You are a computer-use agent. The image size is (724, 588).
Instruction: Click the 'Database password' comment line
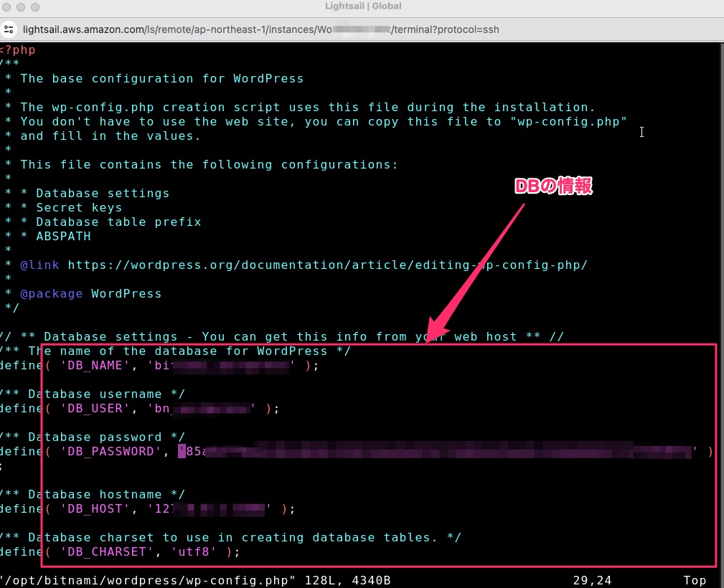click(93, 437)
